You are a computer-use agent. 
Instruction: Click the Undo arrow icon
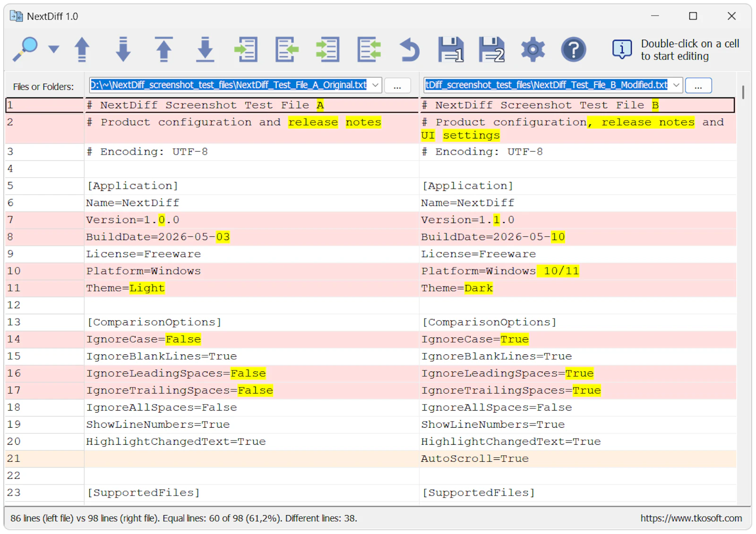(x=410, y=49)
